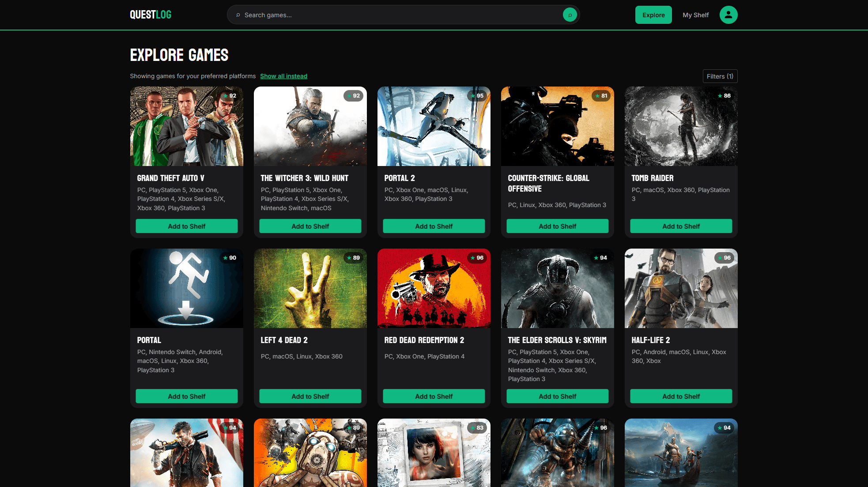The height and width of the screenshot is (487, 868).
Task: Click the green search submit icon
Action: tap(570, 15)
